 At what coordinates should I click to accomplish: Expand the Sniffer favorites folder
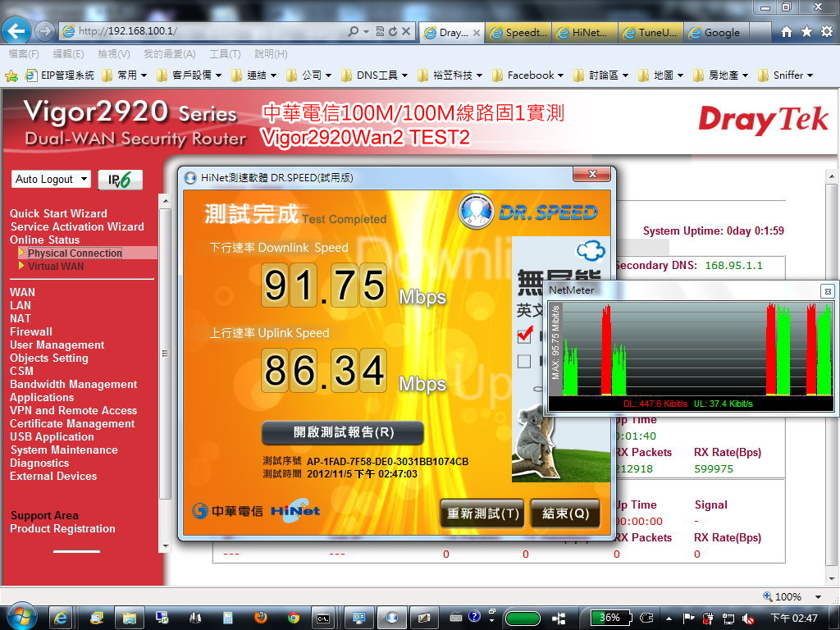tap(785, 75)
